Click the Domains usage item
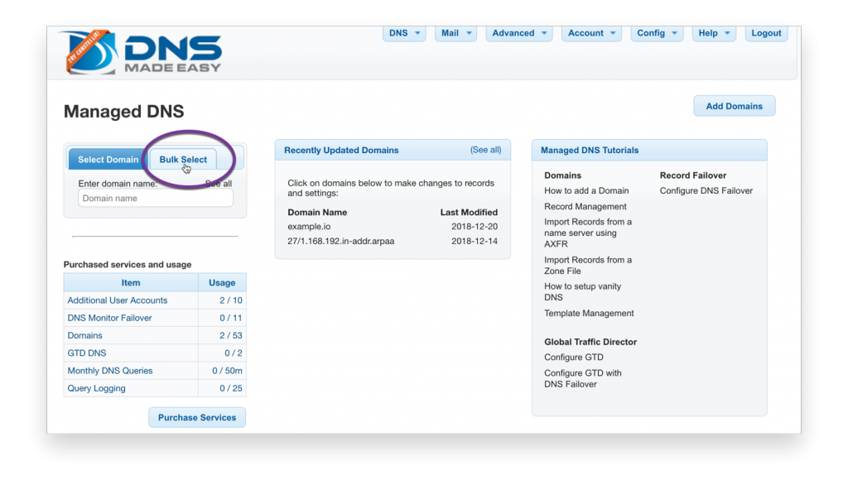The image size is (848, 504). tap(84, 335)
